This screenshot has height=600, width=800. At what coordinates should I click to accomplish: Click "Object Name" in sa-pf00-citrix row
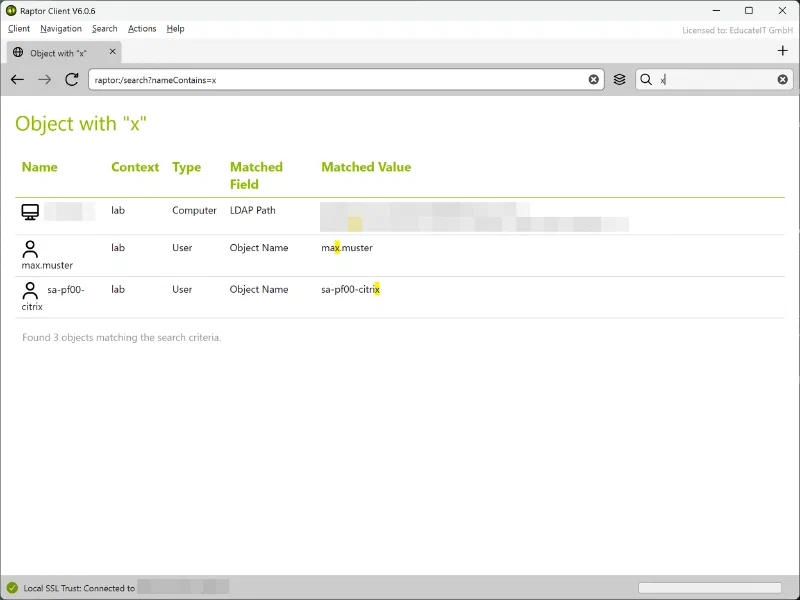pyautogui.click(x=259, y=290)
